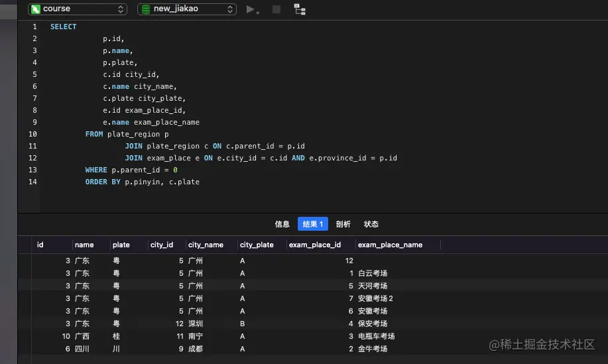608x364 pixels.
Task: Open the Explain query plan icon
Action: [300, 9]
